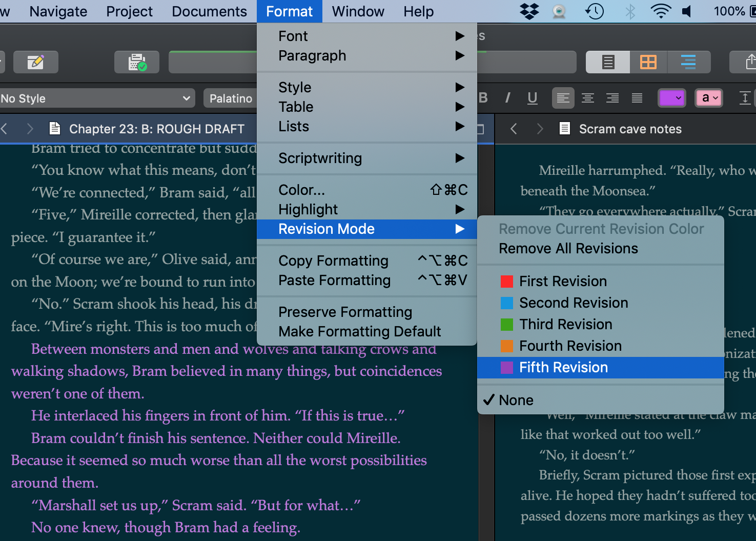
Task: Toggle italic formatting
Action: pos(507,98)
